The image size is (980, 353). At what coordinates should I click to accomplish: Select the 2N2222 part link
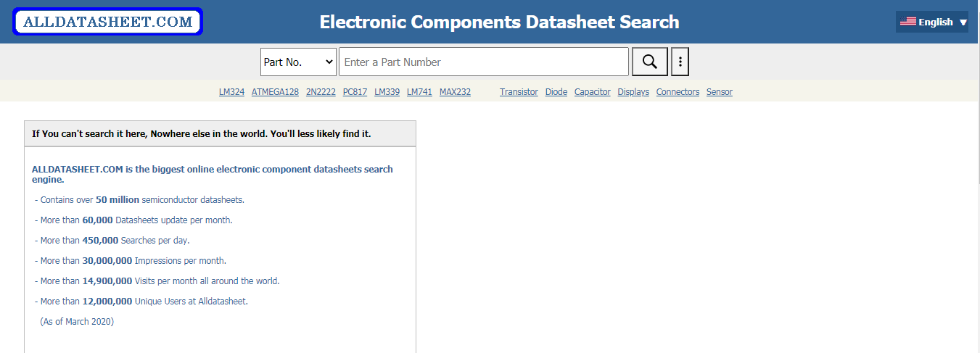pos(321,92)
